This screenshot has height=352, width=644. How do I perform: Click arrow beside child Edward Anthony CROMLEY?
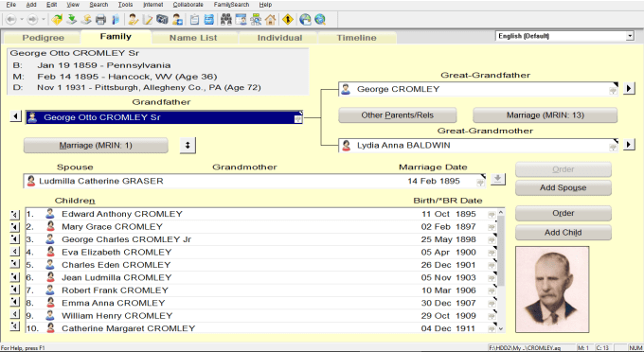[x=15, y=214]
